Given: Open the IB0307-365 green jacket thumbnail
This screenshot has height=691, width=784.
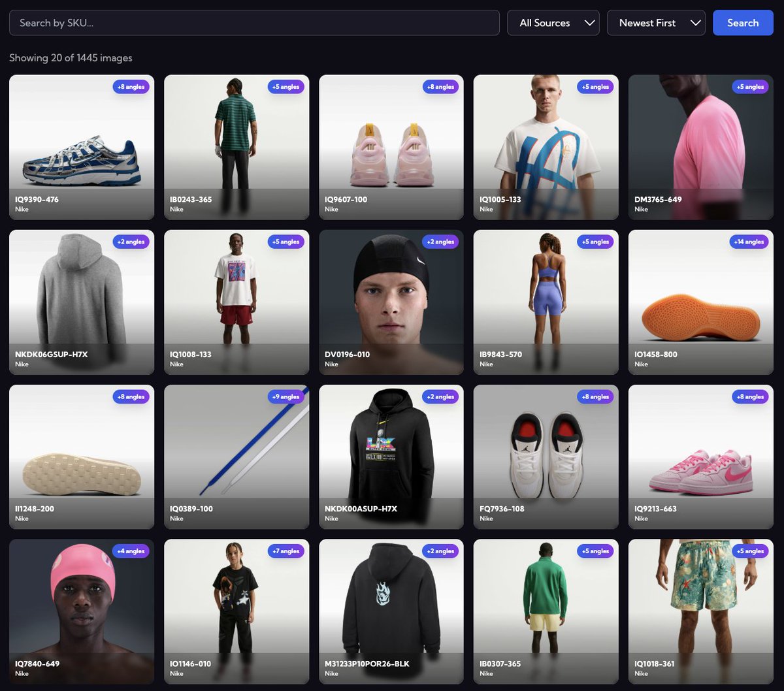Looking at the screenshot, I should point(546,611).
